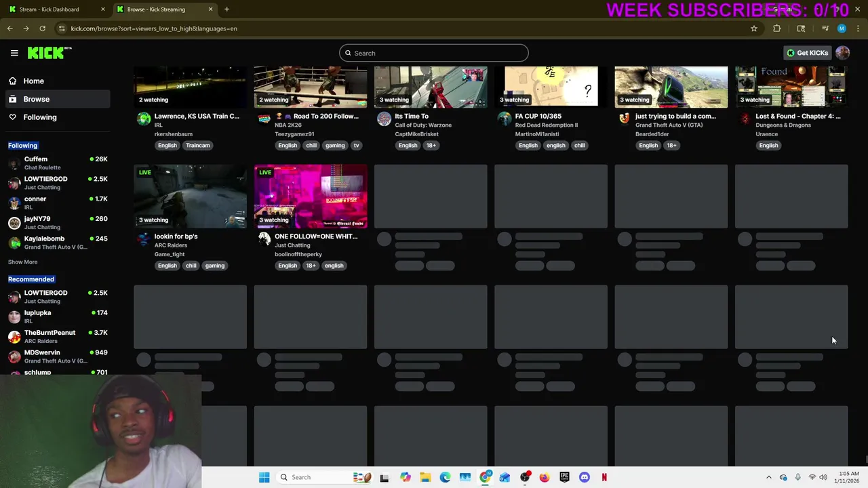Image resolution: width=868 pixels, height=488 pixels.
Task: Click the tv tag on NBA 2K26 stream
Action: point(356,145)
